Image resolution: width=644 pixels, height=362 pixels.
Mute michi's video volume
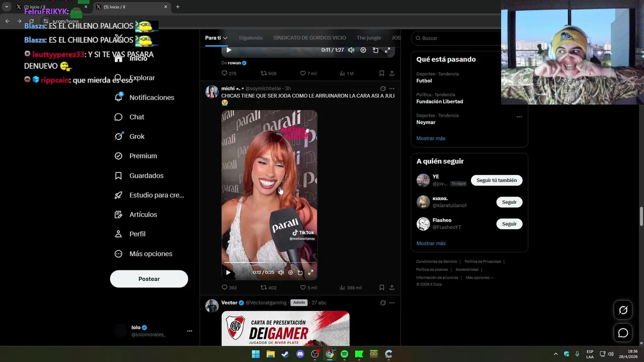coord(281,273)
